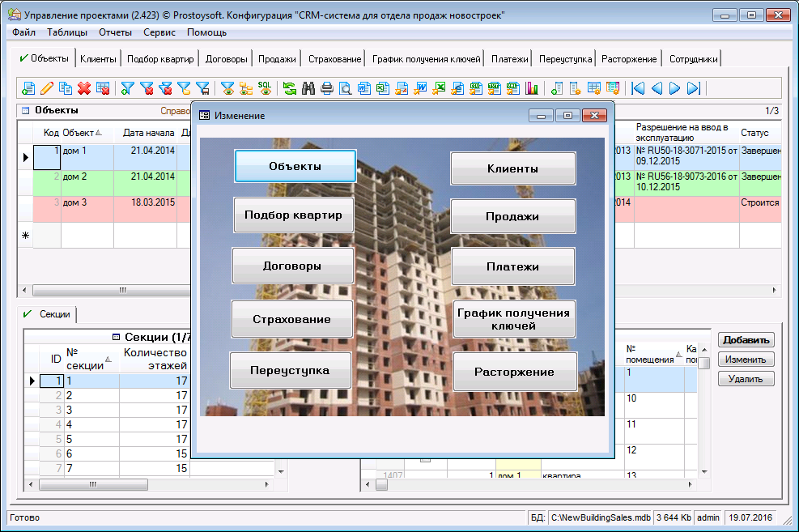Collapse the Объекты table panel toggle
Image resolution: width=799 pixels, height=532 pixels.
coord(25,110)
